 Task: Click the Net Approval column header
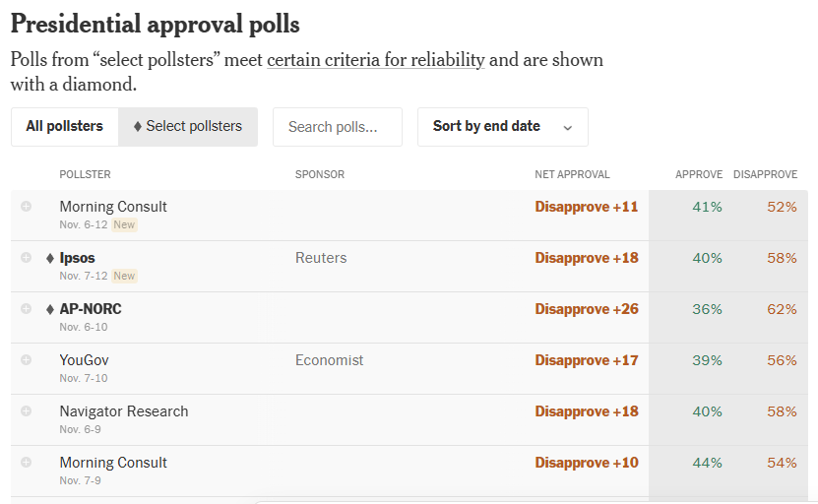[x=572, y=174]
